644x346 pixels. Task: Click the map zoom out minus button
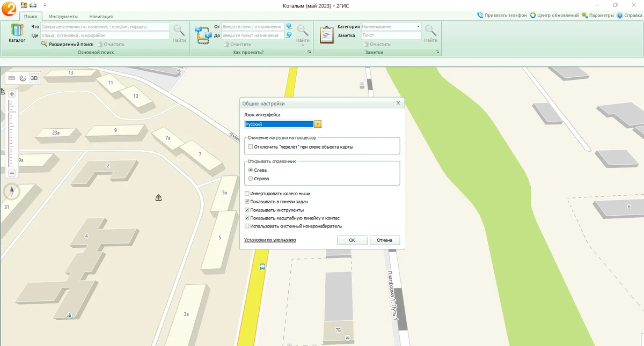(x=12, y=173)
